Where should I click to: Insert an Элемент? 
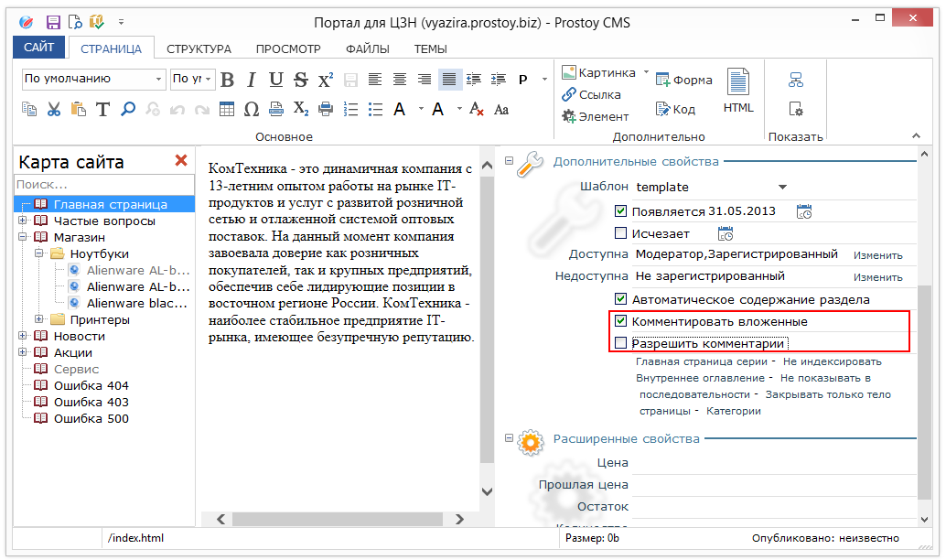tap(596, 116)
